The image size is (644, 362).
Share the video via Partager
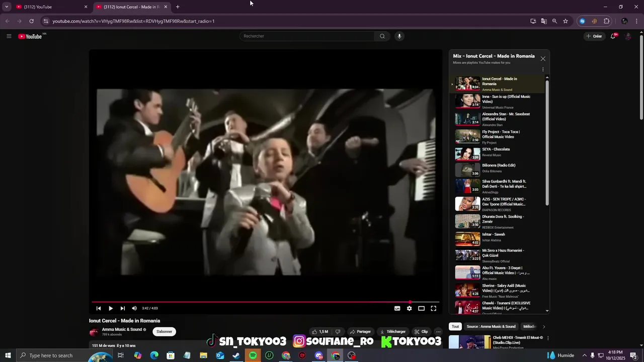(360, 332)
